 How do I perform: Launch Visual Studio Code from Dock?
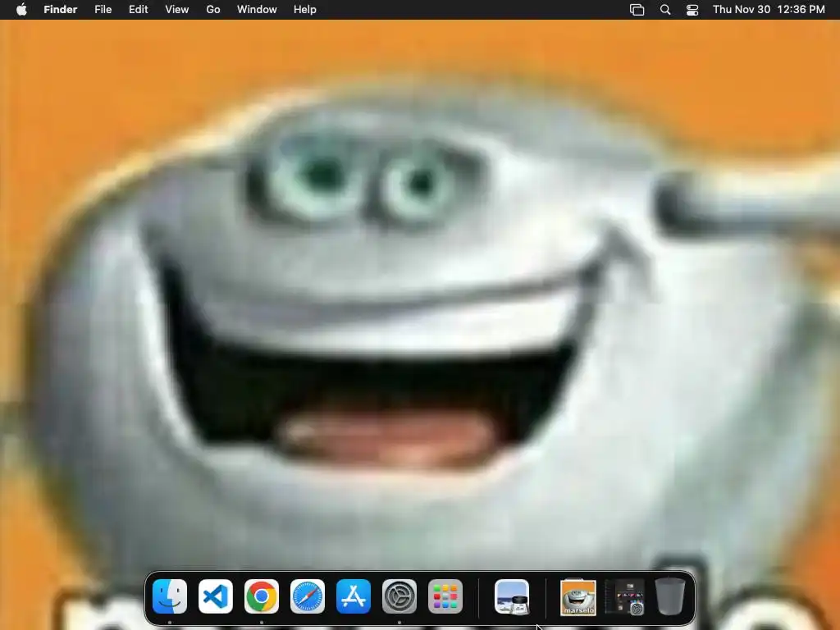216,596
